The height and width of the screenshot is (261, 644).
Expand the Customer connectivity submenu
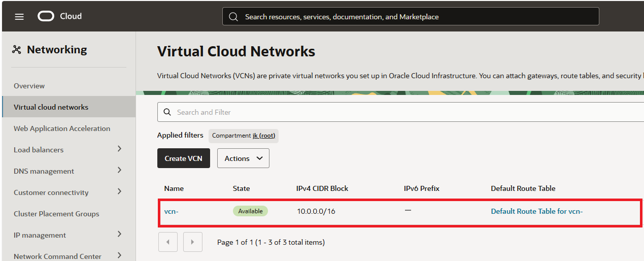[119, 191]
